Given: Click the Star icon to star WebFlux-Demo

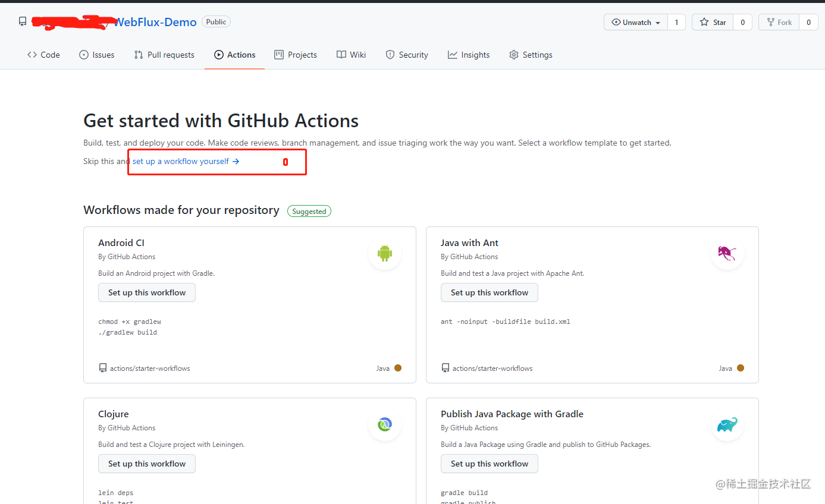Looking at the screenshot, I should [x=704, y=22].
